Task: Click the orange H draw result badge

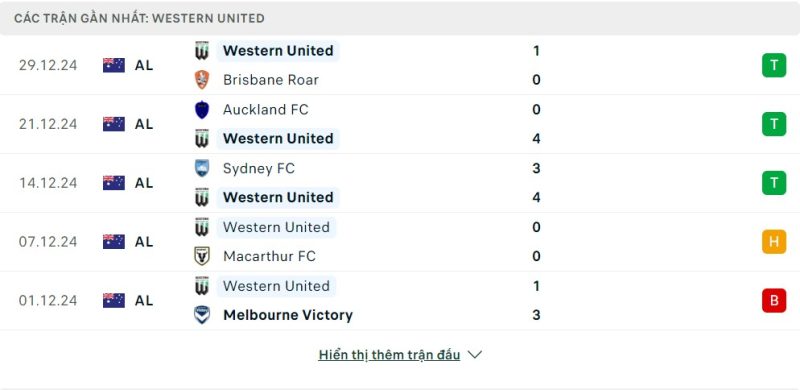Action: coord(774,241)
